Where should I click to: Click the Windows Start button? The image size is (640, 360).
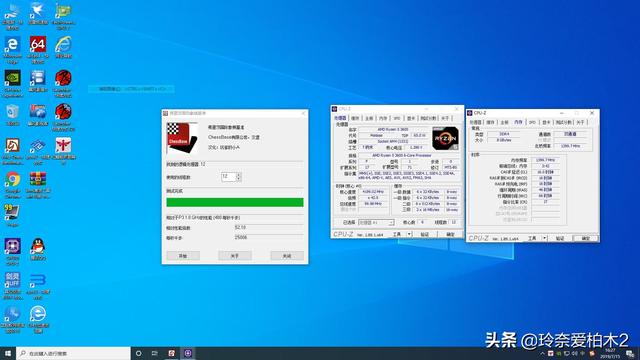(x=8, y=353)
